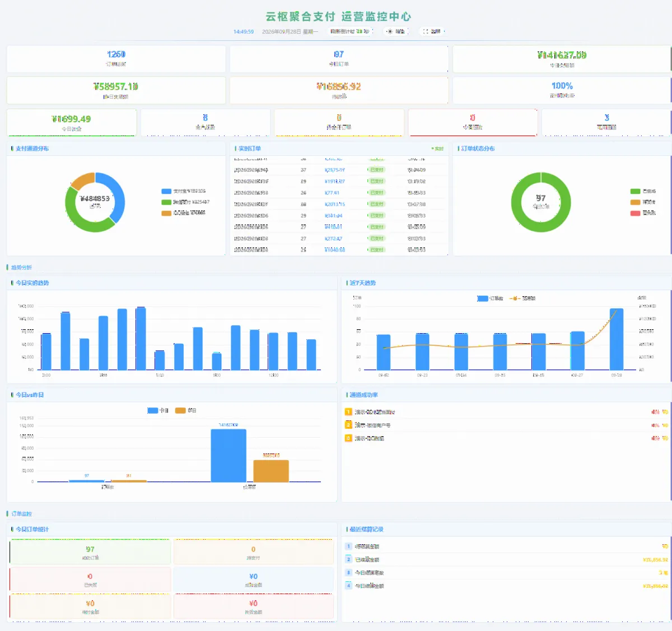
Task: Click the orange yesterday amount bar in 今日vs昨日
Action: point(271,471)
